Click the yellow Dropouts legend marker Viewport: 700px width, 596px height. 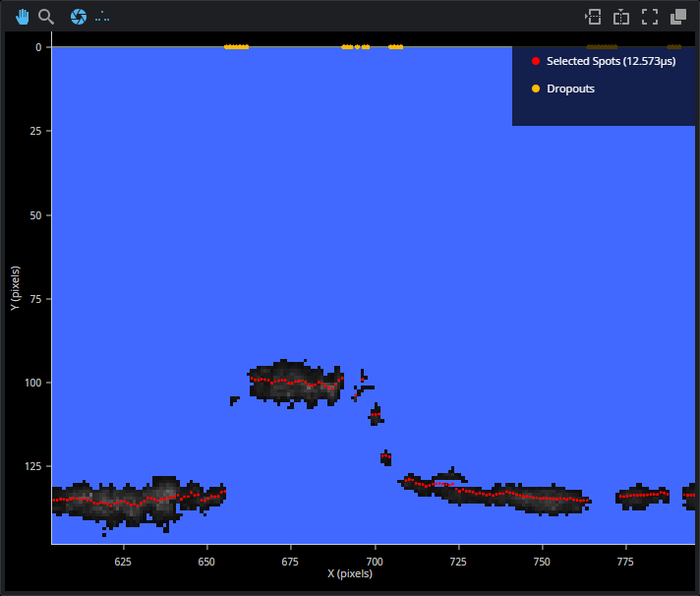(536, 89)
